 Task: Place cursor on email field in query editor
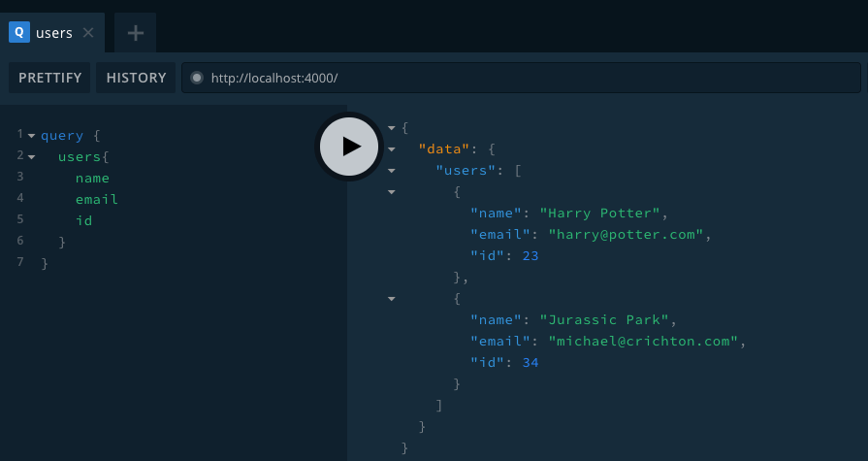tap(96, 200)
